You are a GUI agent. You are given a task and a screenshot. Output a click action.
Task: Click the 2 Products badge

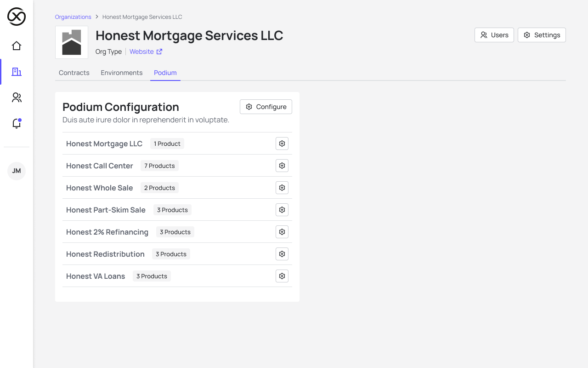[x=159, y=188]
